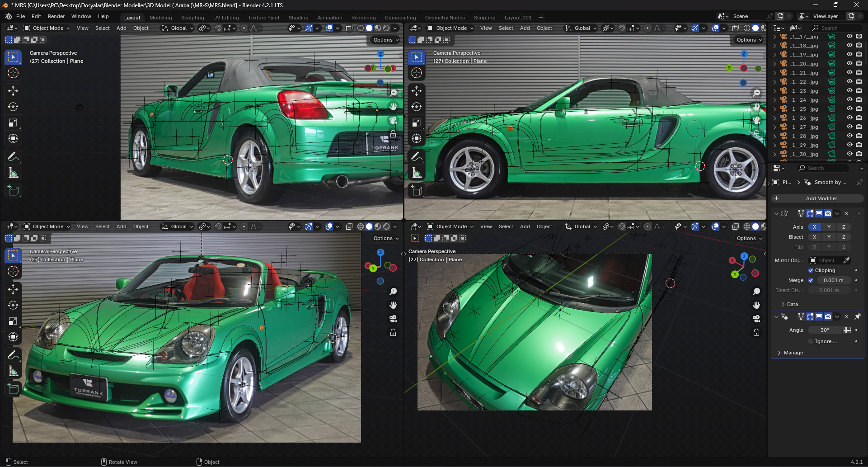Screen dimensions: 868x467
Task: Select the Measure tool in bottom-left viewport
Action: pyautogui.click(x=13, y=372)
